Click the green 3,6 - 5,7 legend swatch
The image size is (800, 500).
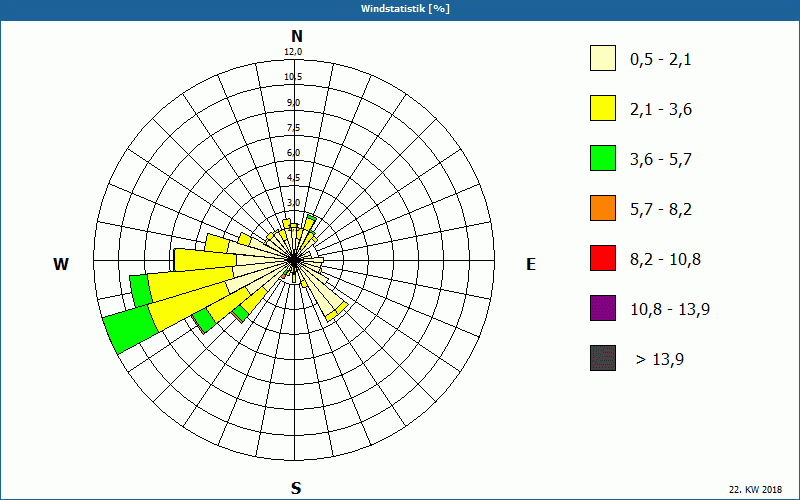point(603,158)
